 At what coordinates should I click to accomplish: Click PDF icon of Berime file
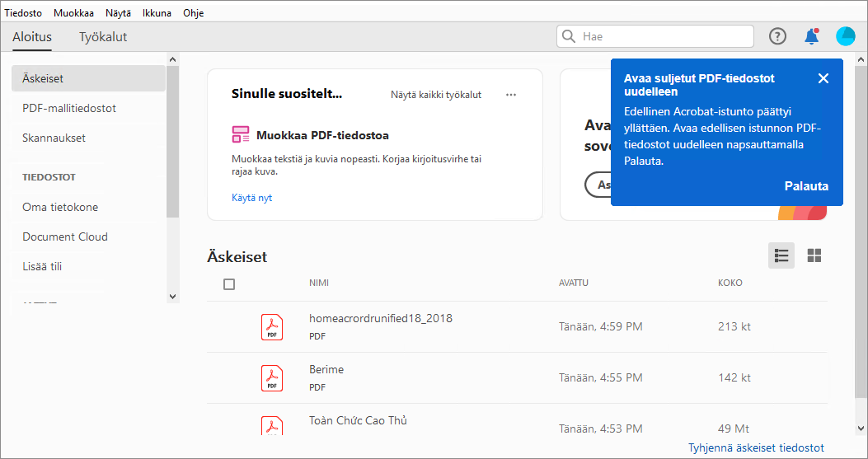click(x=272, y=378)
